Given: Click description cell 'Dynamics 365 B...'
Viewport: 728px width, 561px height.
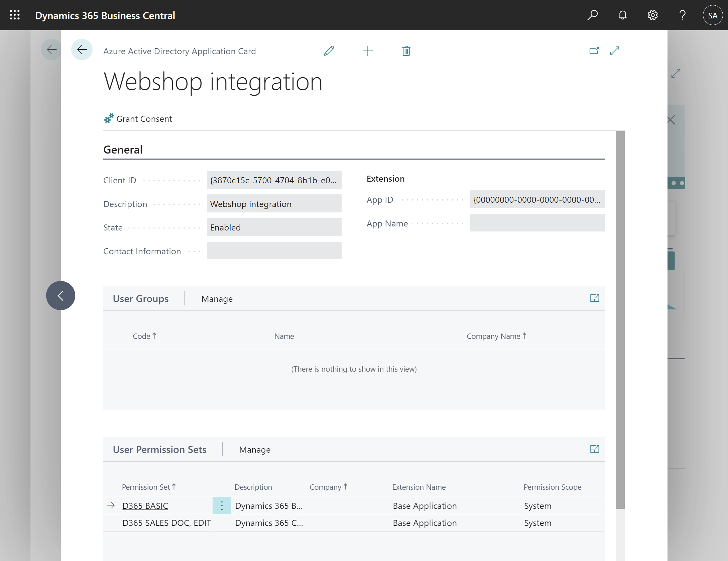Looking at the screenshot, I should [269, 506].
